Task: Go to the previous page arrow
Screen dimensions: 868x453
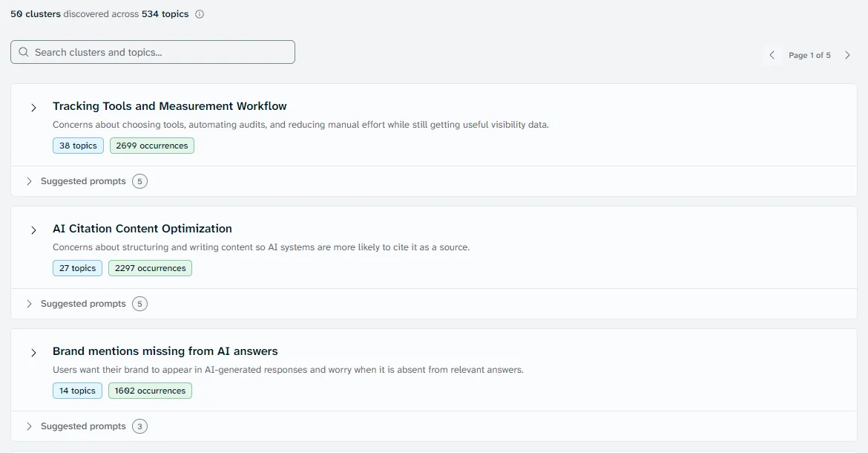Action: click(772, 55)
